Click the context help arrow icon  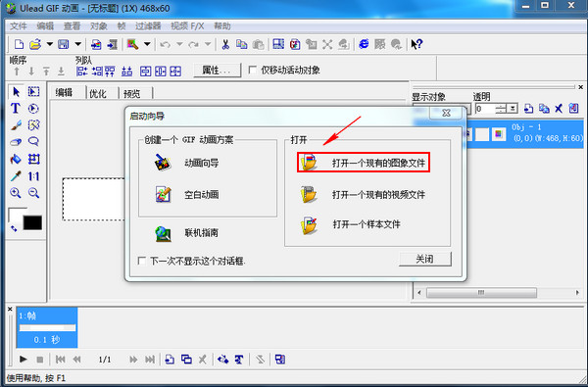click(x=416, y=44)
